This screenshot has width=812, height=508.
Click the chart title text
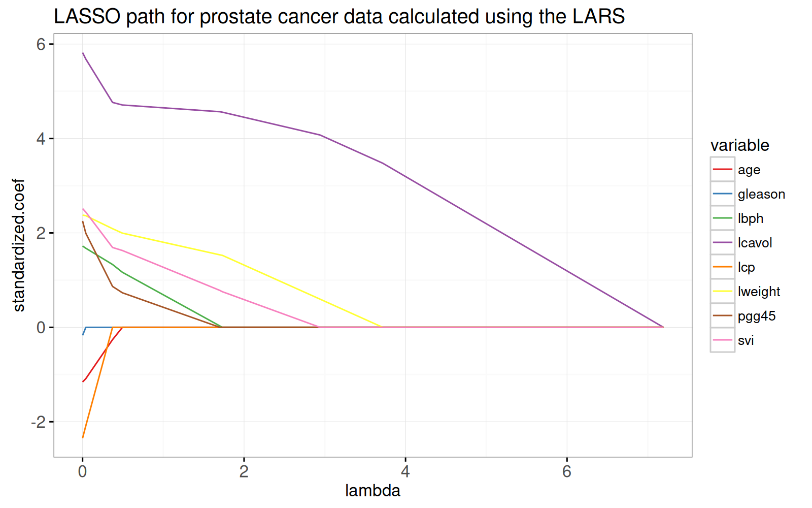coord(339,17)
